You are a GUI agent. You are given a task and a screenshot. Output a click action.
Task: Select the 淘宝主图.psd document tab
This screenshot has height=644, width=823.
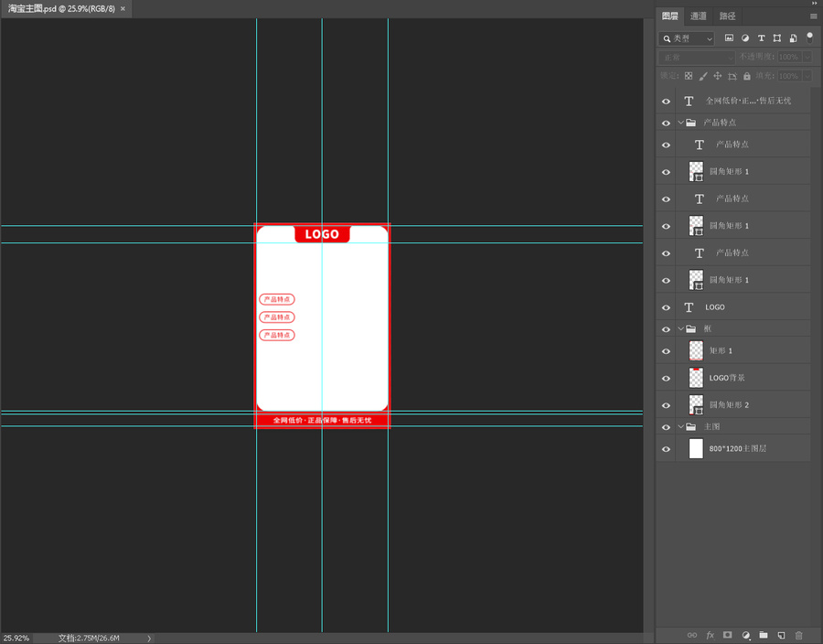point(61,9)
